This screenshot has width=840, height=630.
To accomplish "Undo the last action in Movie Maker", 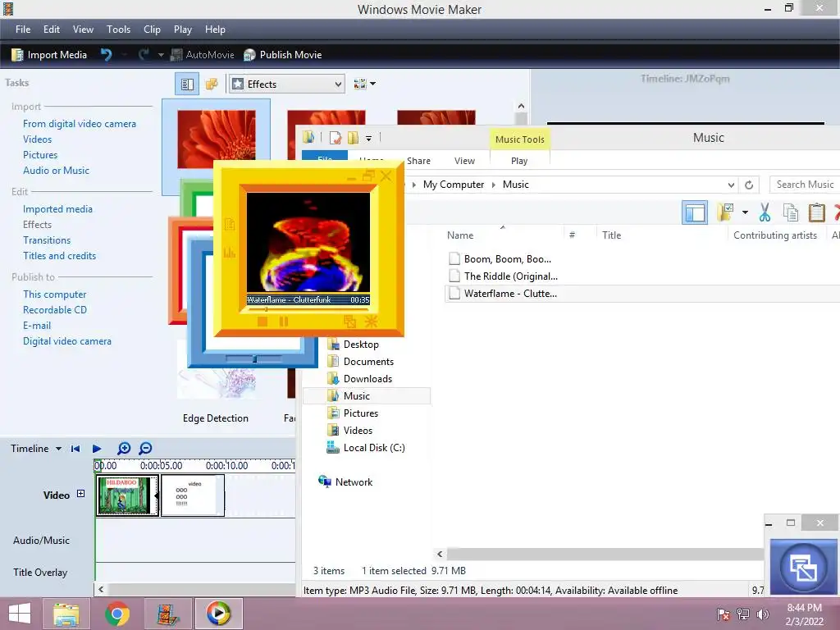I will click(x=106, y=55).
